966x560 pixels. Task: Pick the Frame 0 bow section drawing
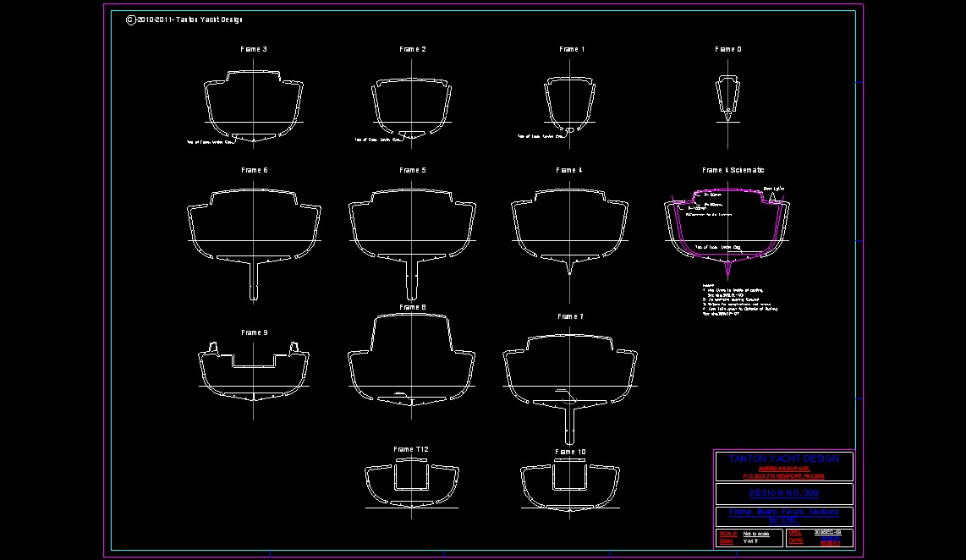(x=727, y=95)
